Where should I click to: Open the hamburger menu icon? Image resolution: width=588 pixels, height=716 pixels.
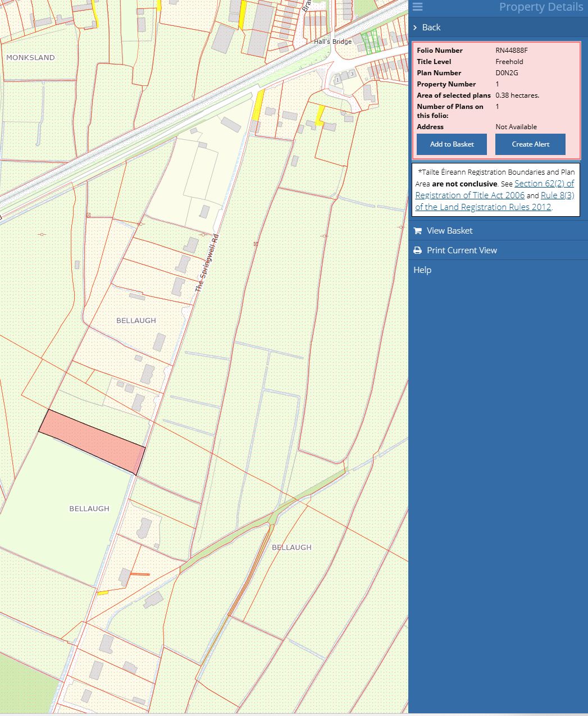[417, 7]
